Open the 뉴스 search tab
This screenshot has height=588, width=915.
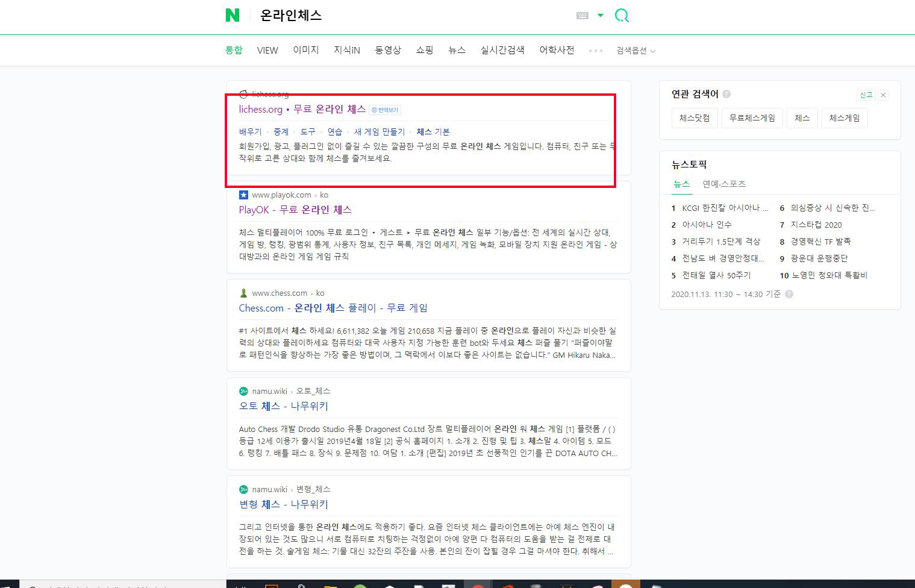(x=457, y=50)
